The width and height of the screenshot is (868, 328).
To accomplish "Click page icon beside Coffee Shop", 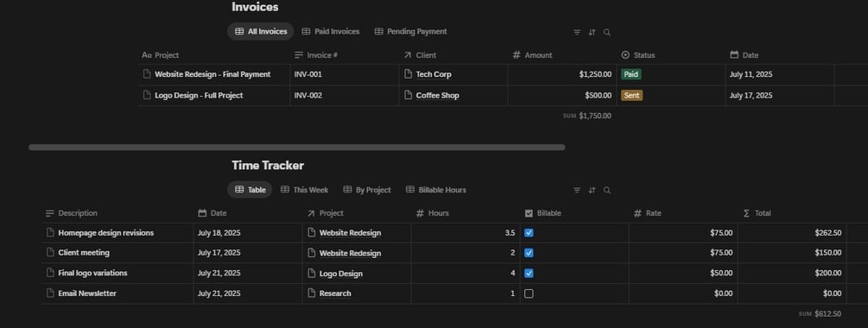I will tap(408, 95).
